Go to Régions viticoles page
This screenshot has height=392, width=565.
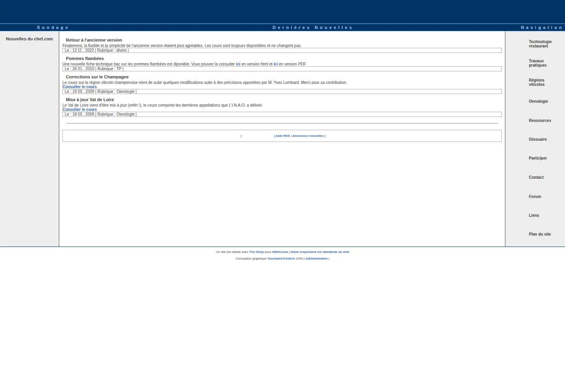(x=537, y=82)
